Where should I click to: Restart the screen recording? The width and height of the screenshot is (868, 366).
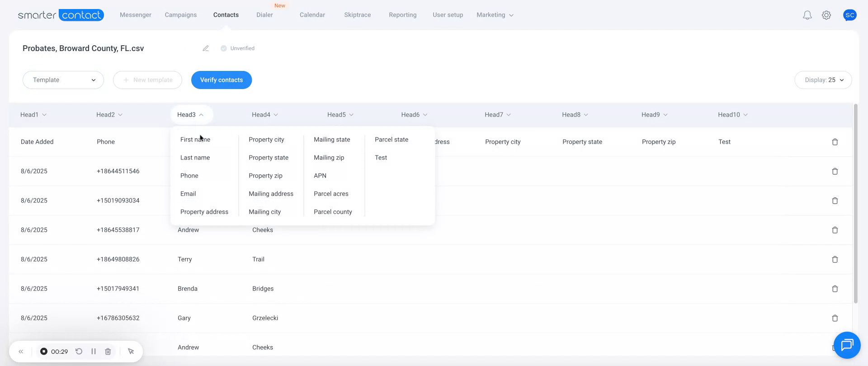click(79, 352)
